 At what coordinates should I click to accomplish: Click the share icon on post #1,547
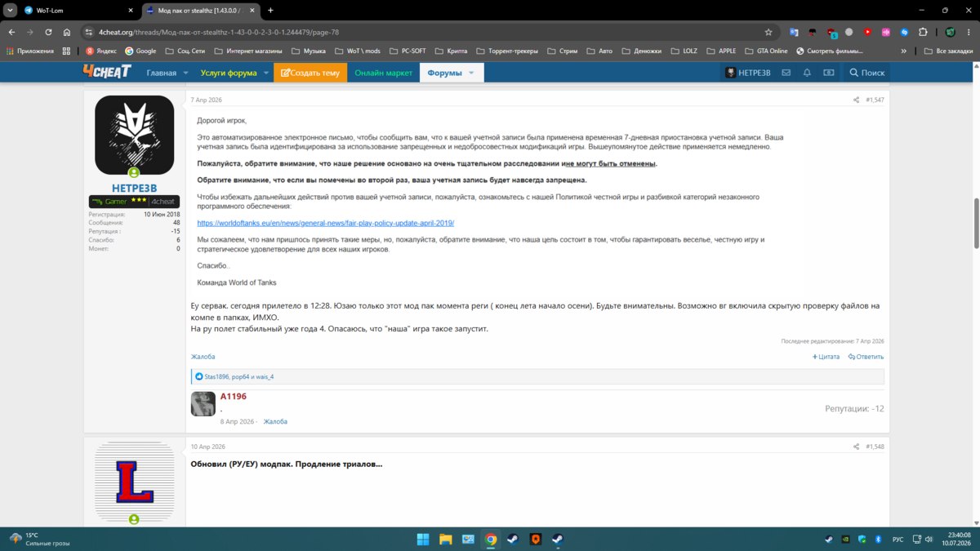856,100
